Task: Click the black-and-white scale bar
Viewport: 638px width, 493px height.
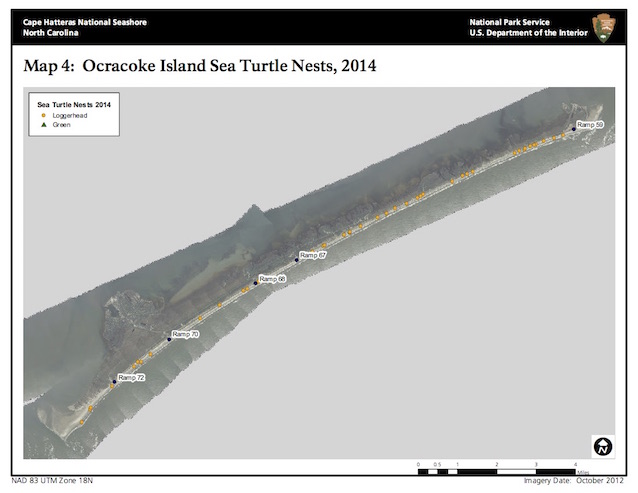Action: [497, 472]
